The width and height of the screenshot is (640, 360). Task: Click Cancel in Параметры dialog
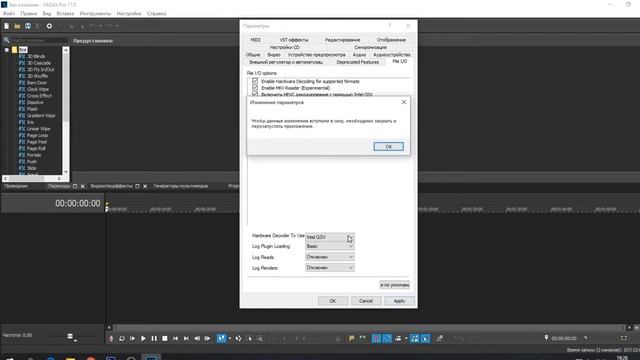[366, 301]
